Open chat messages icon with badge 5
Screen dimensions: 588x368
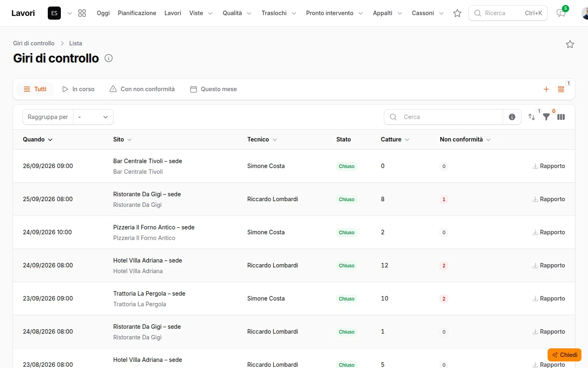tap(561, 13)
